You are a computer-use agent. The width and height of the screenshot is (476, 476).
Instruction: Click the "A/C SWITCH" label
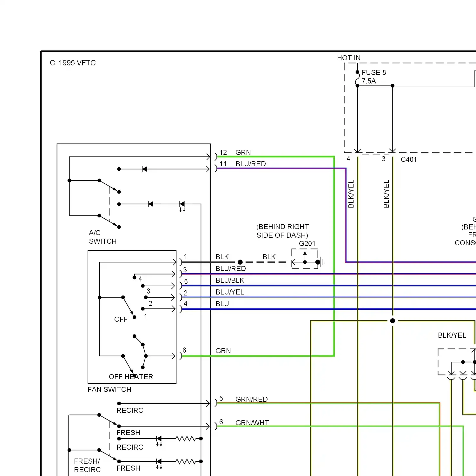click(103, 237)
